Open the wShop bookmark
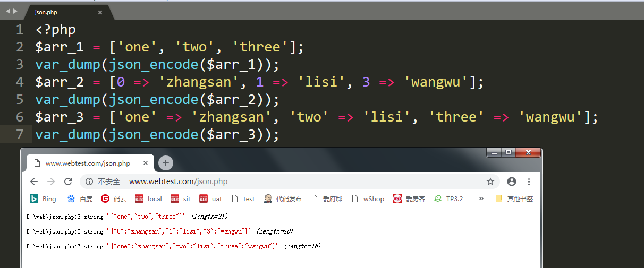 pyautogui.click(x=368, y=198)
